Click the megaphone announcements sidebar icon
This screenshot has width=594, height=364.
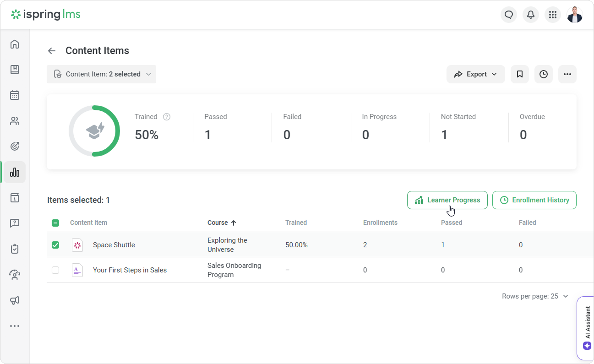point(15,300)
